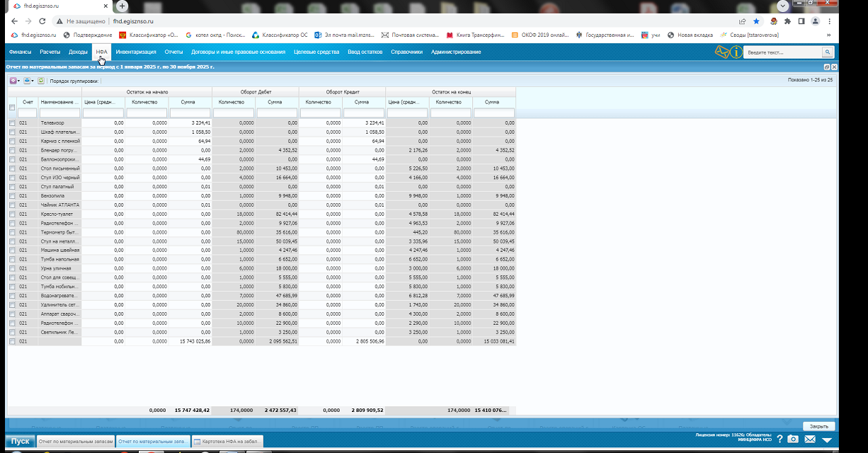
Task: Open the Chrome three-dot menu
Action: point(829,21)
